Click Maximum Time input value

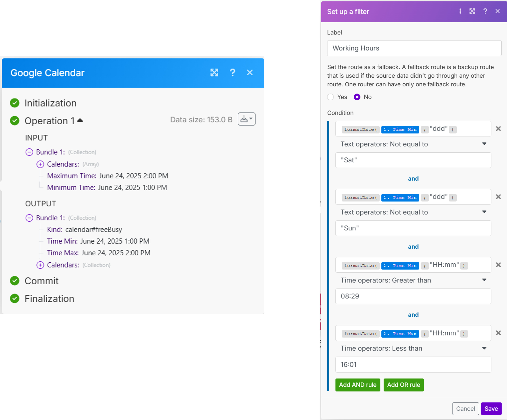[x=134, y=176]
